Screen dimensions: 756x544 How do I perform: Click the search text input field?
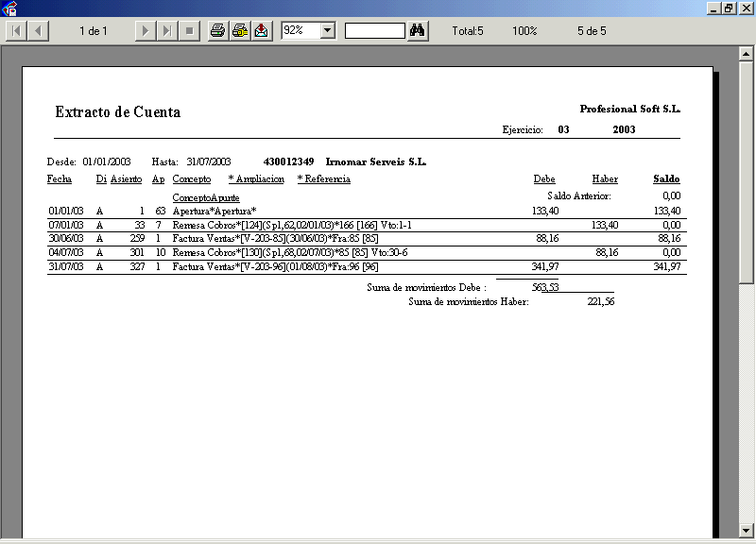point(374,31)
